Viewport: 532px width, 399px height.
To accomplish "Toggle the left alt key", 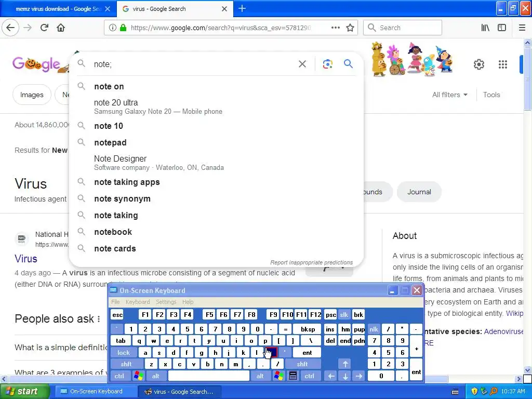I will point(155,376).
